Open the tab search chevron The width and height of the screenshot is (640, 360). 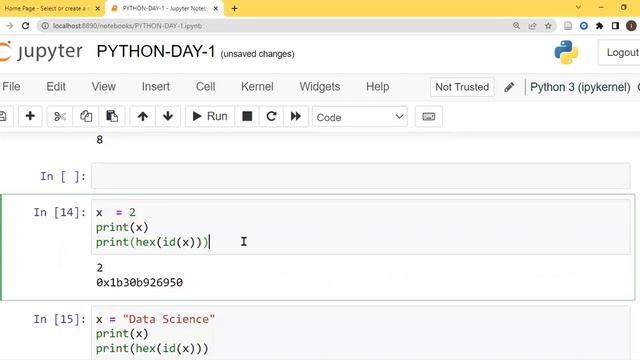coord(578,7)
